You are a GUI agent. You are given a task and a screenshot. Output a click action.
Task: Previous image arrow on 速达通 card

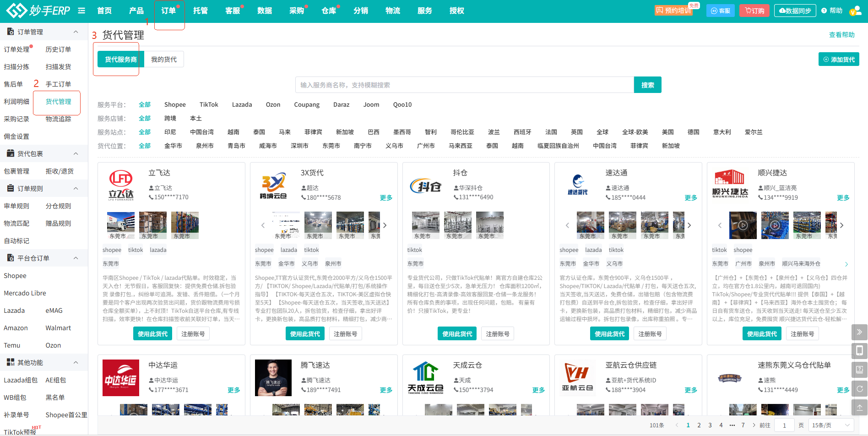coord(567,225)
